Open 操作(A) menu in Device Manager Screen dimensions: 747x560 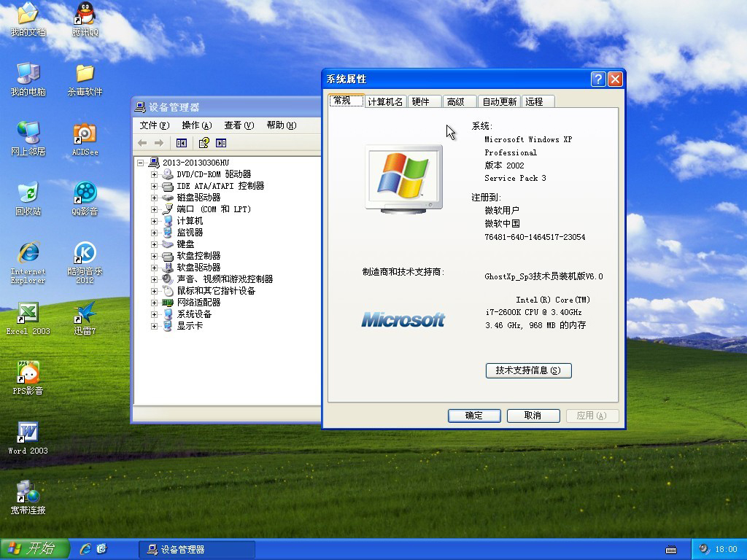point(197,125)
